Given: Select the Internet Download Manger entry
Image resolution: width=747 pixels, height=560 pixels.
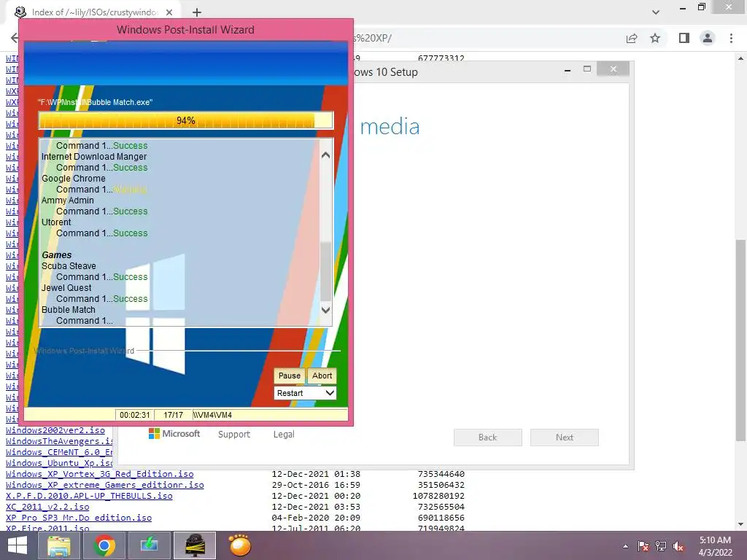Looking at the screenshot, I should tap(94, 157).
